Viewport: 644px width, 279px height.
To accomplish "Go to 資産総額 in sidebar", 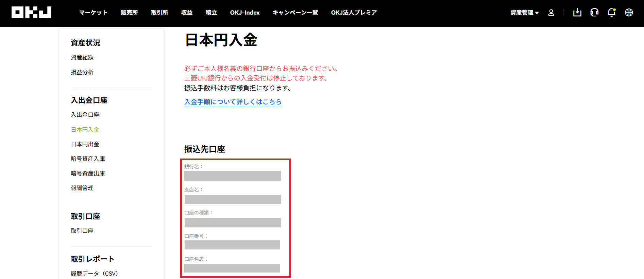I will click(x=82, y=57).
